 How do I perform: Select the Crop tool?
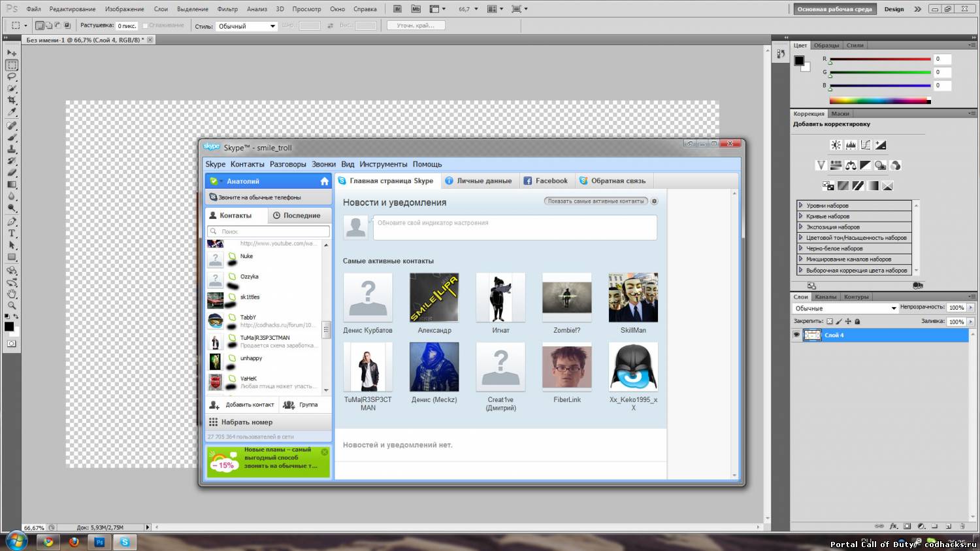click(x=12, y=101)
